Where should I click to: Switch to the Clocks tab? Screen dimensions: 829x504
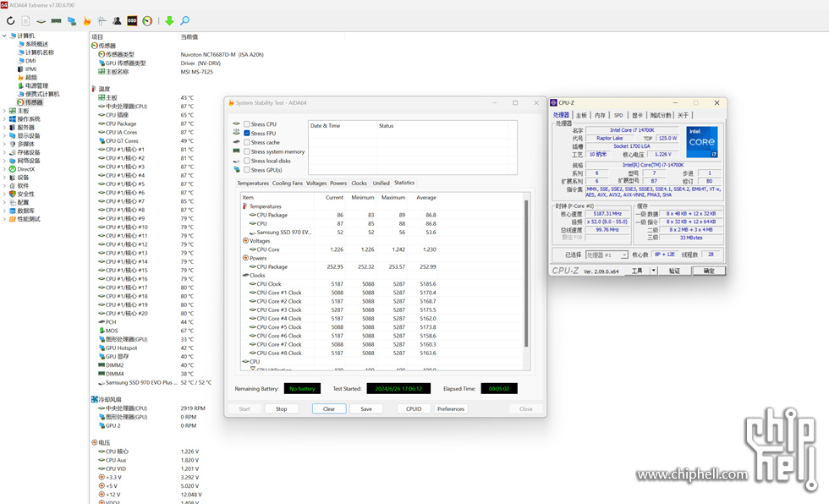point(359,183)
